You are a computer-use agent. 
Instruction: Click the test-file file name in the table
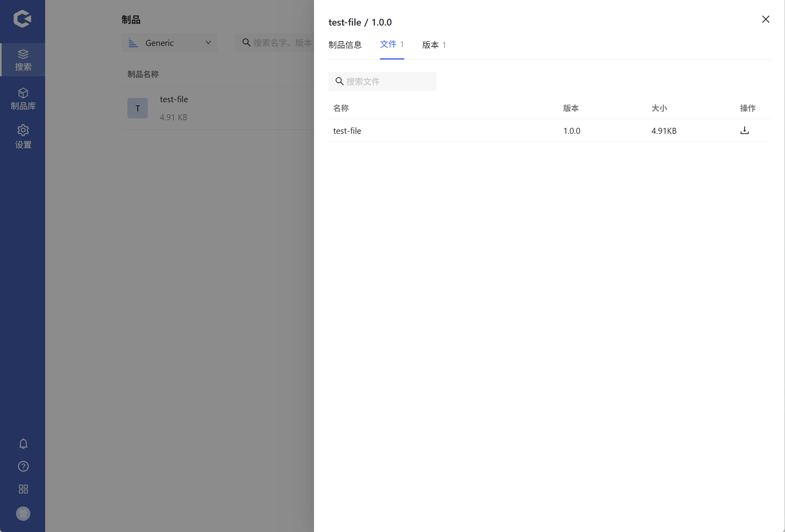pyautogui.click(x=347, y=131)
